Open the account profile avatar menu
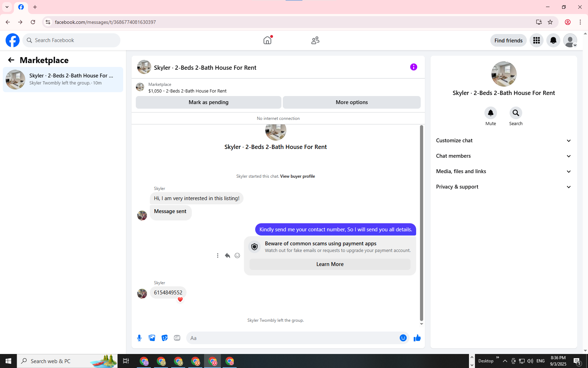This screenshot has height=368, width=588. pyautogui.click(x=570, y=40)
